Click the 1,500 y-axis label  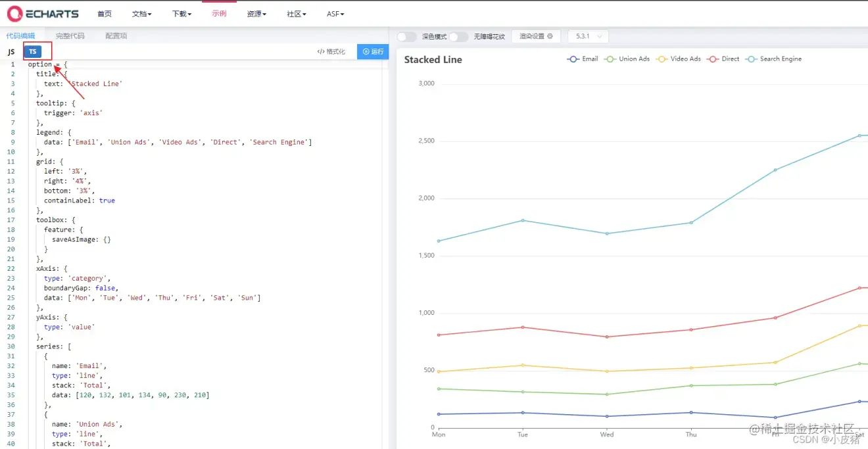pyautogui.click(x=426, y=255)
